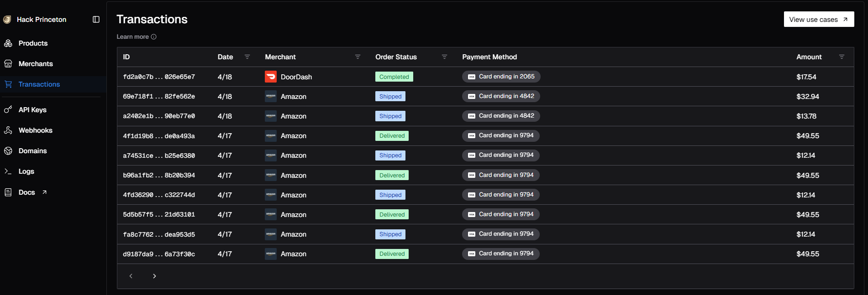Toggle the sidebar collapse icon

coord(96,20)
